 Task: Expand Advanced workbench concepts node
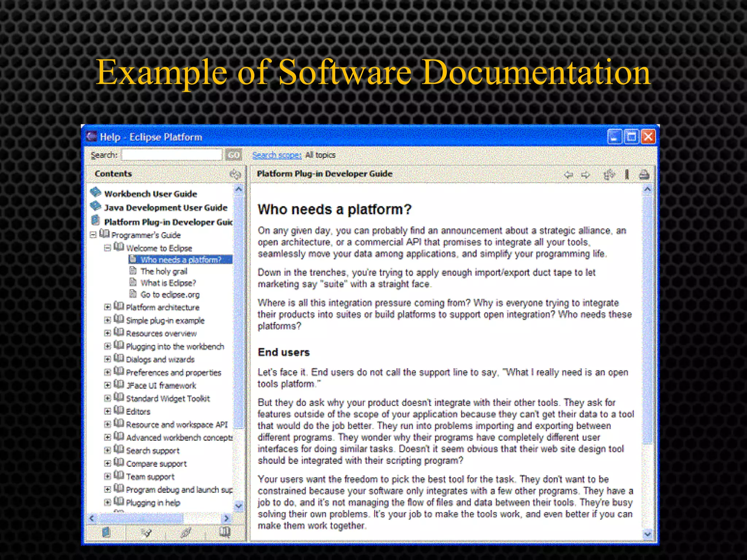107,437
